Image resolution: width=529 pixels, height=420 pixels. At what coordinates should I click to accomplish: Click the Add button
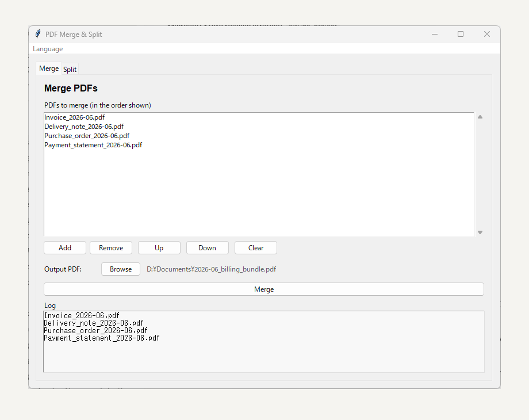pos(65,248)
